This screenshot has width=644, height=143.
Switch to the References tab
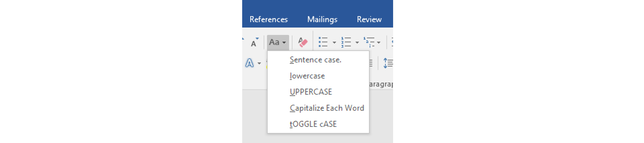click(269, 19)
